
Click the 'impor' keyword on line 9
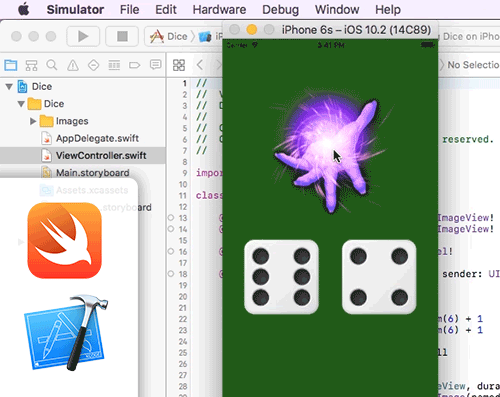209,173
